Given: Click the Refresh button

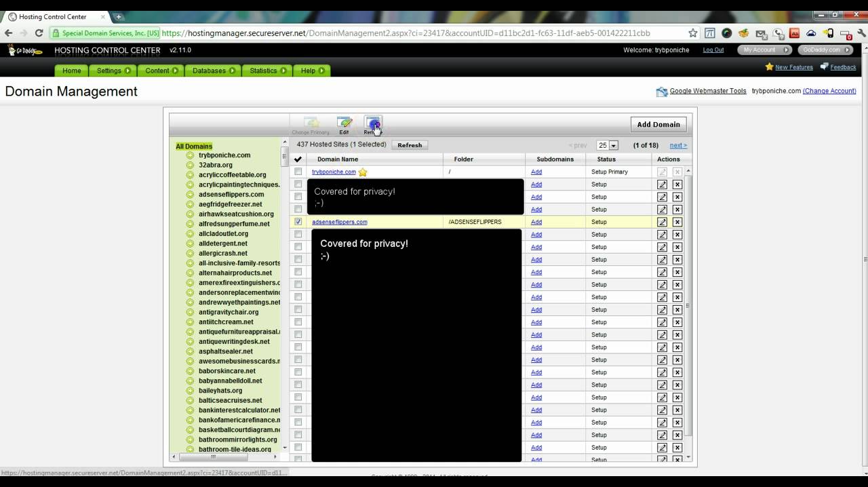Looking at the screenshot, I should [x=410, y=145].
